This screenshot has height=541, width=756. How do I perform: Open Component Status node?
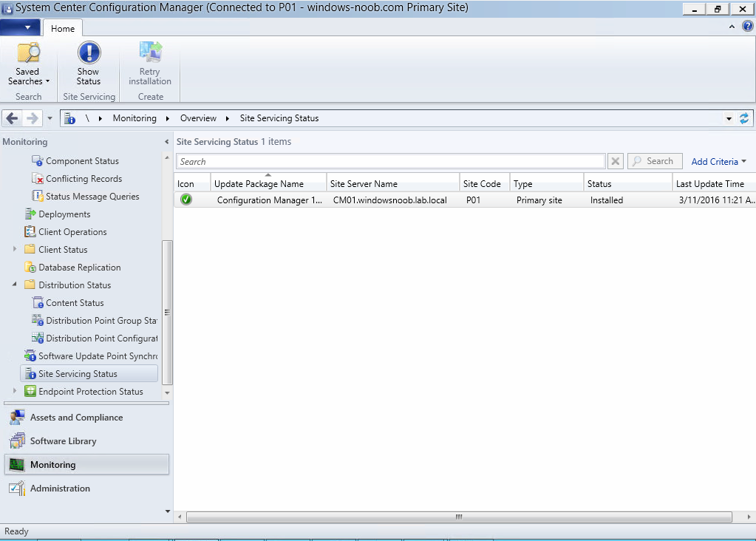click(82, 161)
